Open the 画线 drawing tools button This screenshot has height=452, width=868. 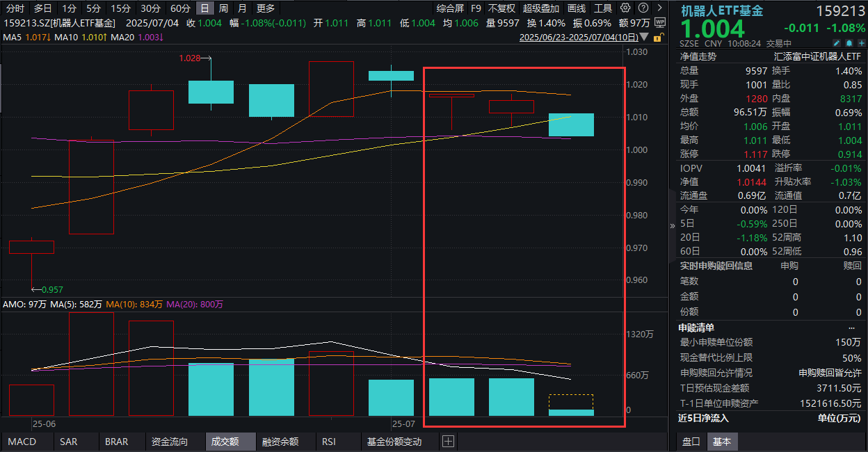pyautogui.click(x=577, y=8)
